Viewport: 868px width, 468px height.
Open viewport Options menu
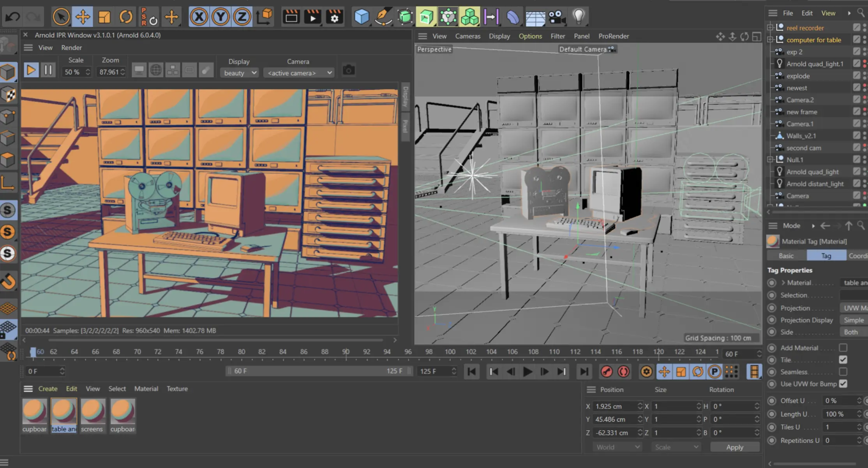pos(530,36)
